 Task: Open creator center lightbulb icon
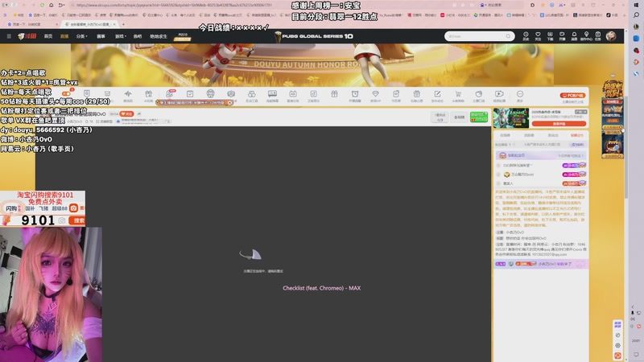586,36
